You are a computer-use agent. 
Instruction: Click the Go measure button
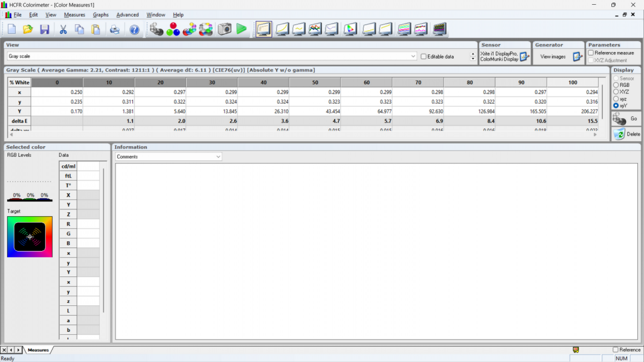point(626,119)
